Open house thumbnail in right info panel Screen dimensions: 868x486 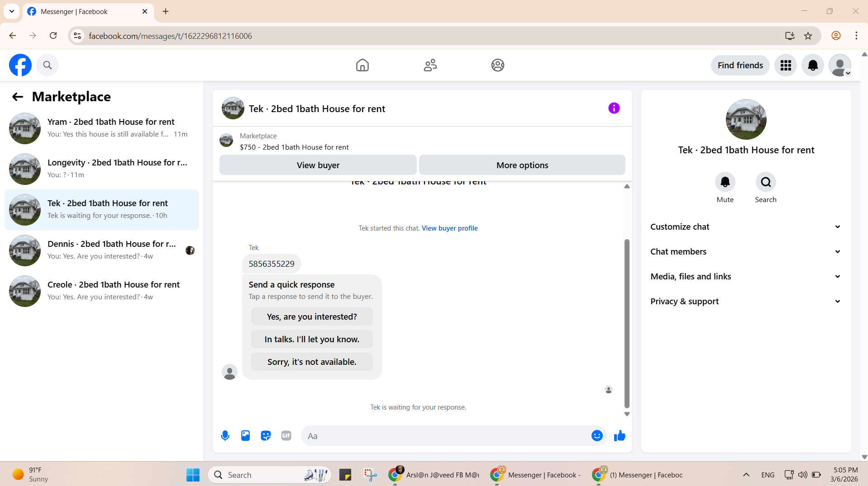746,119
